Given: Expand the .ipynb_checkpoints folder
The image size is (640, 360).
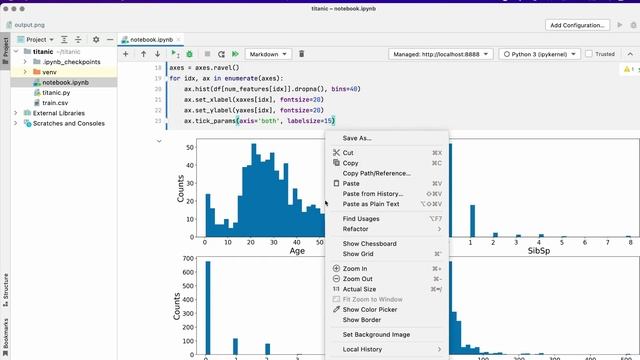Looking at the screenshot, I should point(25,62).
